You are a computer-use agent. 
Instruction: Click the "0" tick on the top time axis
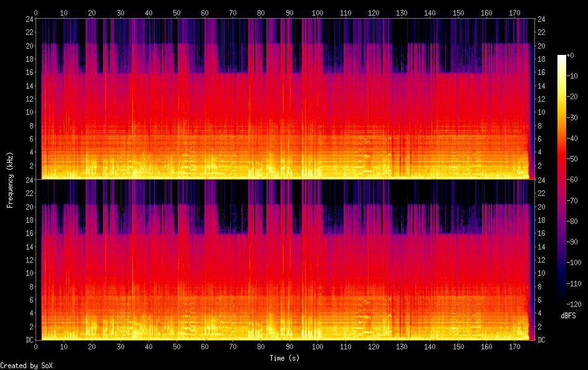pyautogui.click(x=36, y=12)
